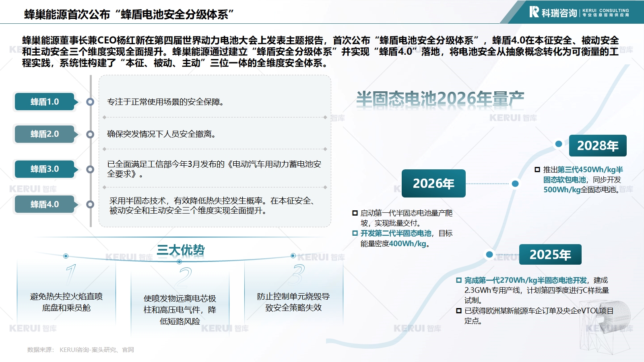Viewport: 644px width, 362px height.
Task: Click the square bullet before 已获得欧洲某新能源车企订单
Action: coord(459,311)
